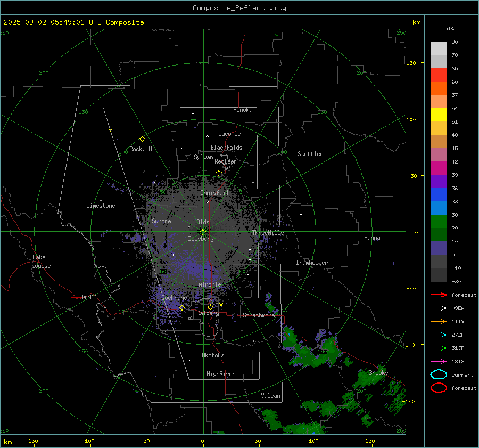Click the white 09EA arrow icon
This screenshot has width=479, height=448.
[439, 308]
